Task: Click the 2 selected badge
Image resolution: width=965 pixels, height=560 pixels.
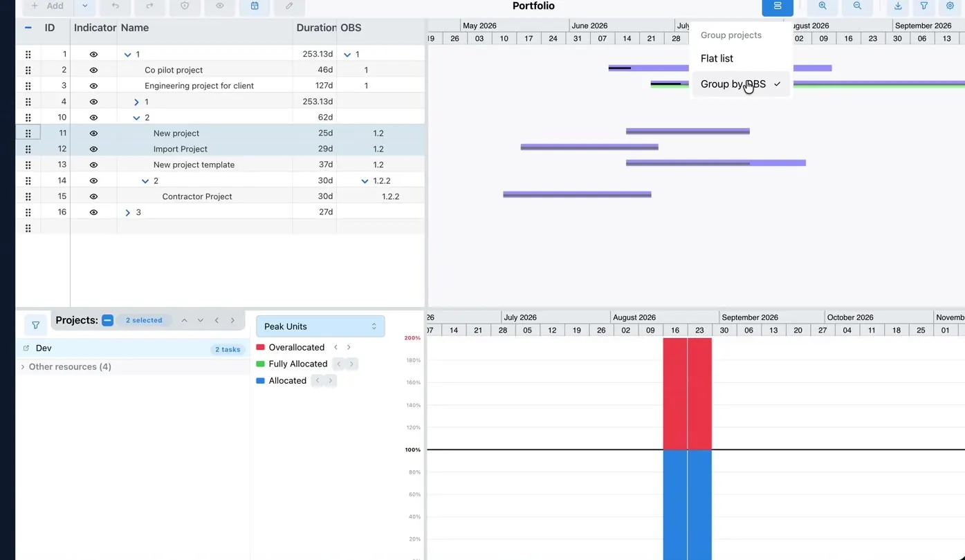Action: pyautogui.click(x=144, y=320)
